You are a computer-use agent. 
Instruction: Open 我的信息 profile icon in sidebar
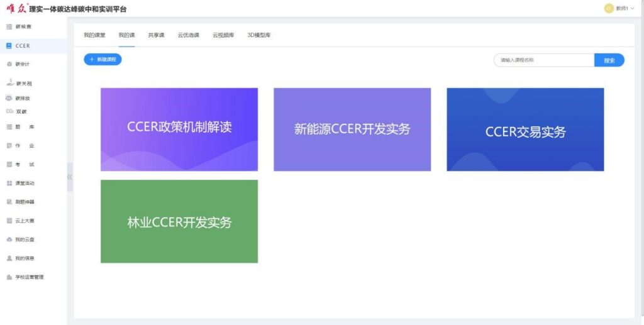pos(9,258)
